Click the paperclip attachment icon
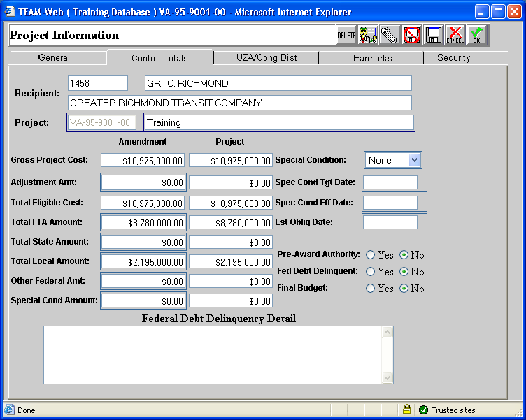 [x=390, y=35]
